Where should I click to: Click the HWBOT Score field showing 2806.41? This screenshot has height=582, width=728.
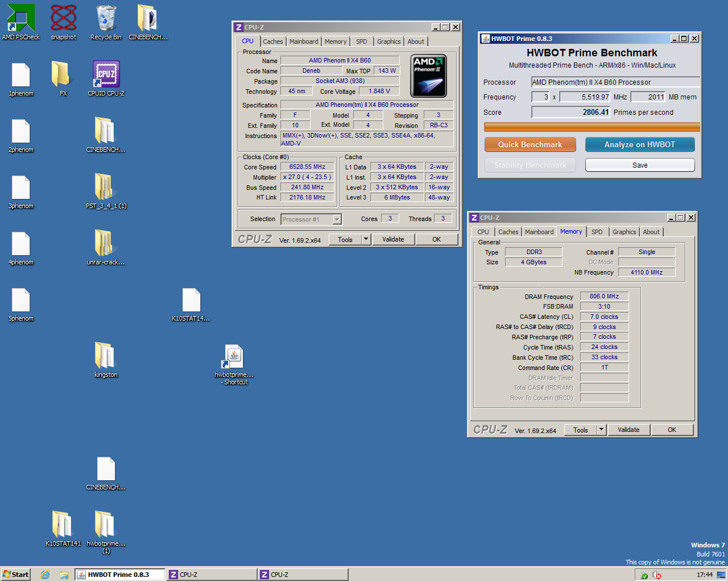pyautogui.click(x=570, y=112)
